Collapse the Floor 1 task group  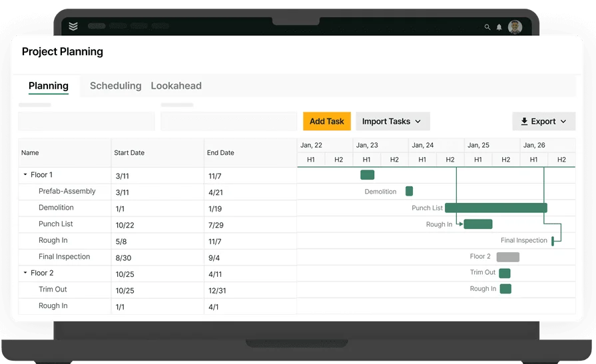pos(25,175)
